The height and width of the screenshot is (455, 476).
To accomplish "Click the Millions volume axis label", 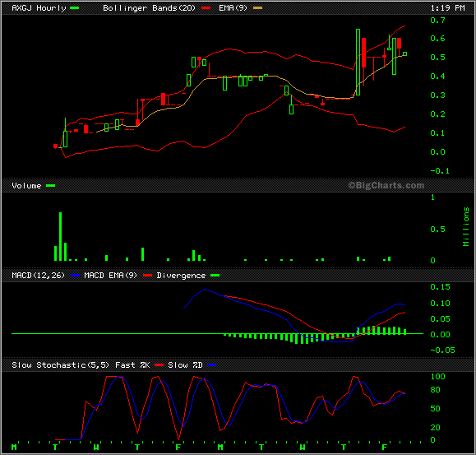I will (x=466, y=226).
